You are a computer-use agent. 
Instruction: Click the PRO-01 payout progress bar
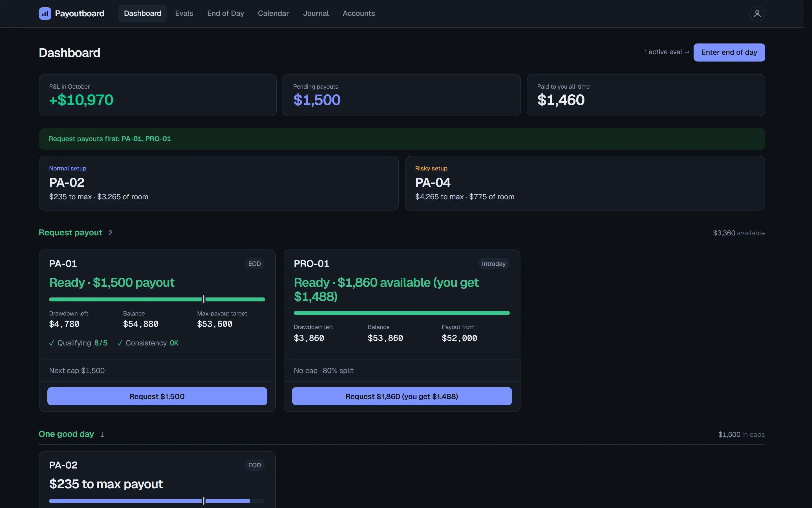pos(402,313)
